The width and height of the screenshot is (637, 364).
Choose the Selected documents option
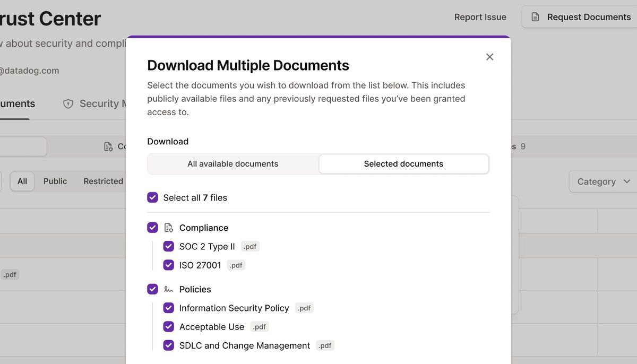point(403,164)
